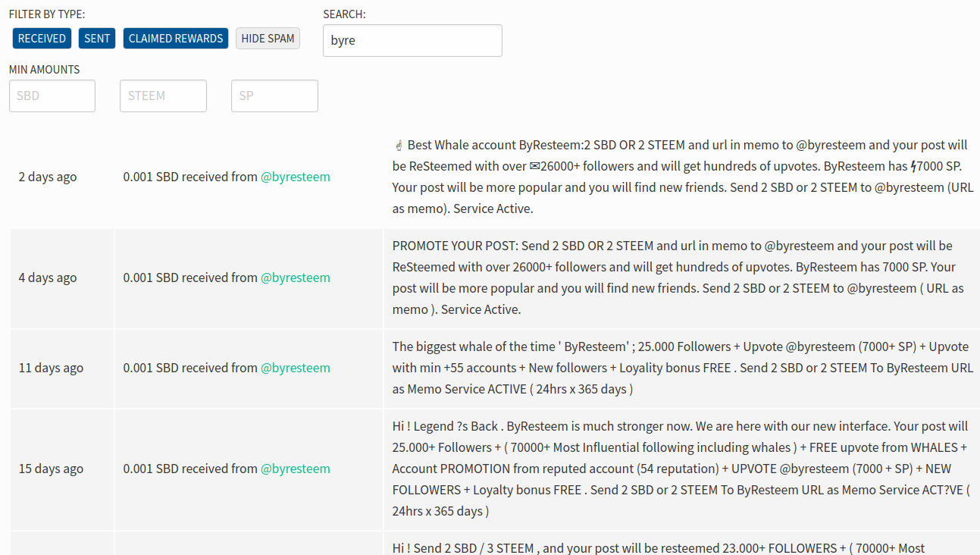Click '0.001 SBD received from' in 11 days ago row

[x=190, y=368]
